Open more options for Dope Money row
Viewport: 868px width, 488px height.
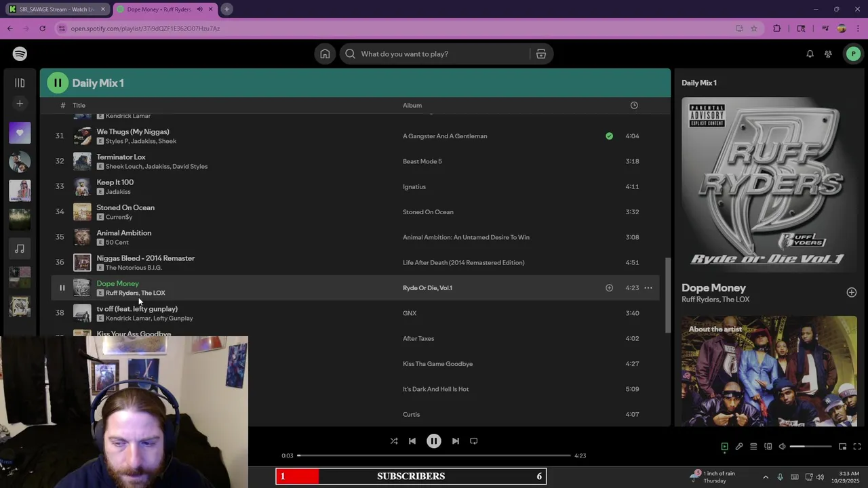[x=648, y=288]
